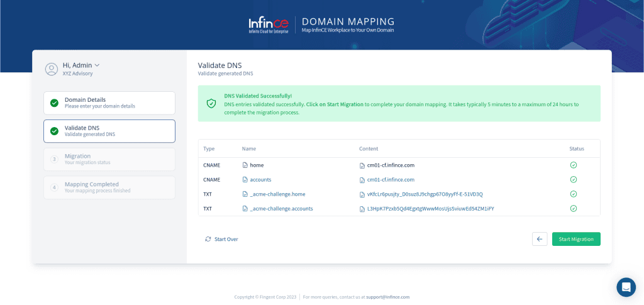Click status check icon for accounts row

click(574, 179)
